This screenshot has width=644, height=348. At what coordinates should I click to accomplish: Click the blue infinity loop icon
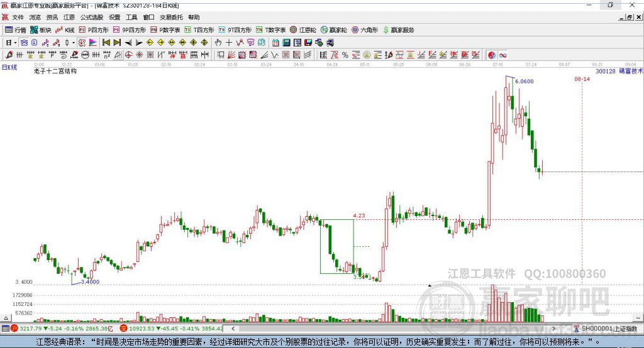tap(502, 55)
